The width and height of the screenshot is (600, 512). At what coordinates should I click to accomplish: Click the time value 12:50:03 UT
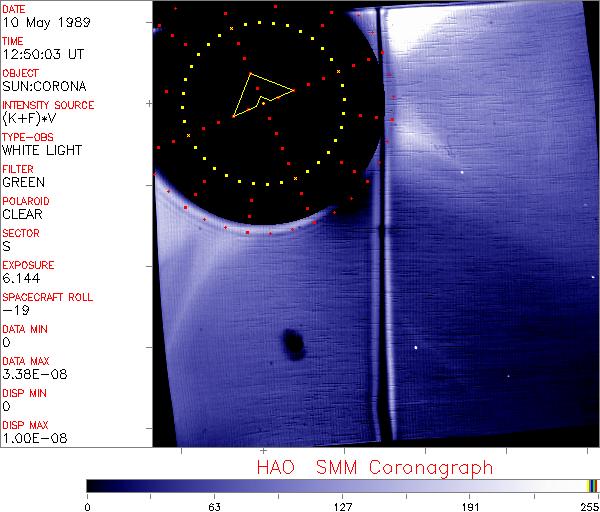pos(40,54)
